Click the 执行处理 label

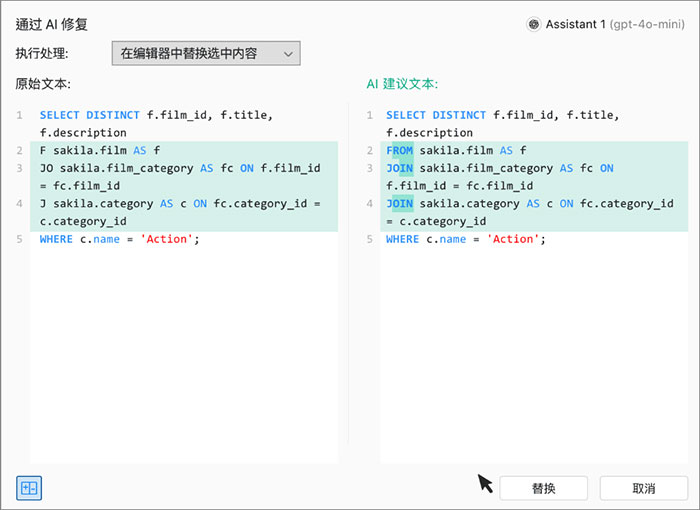(x=42, y=54)
